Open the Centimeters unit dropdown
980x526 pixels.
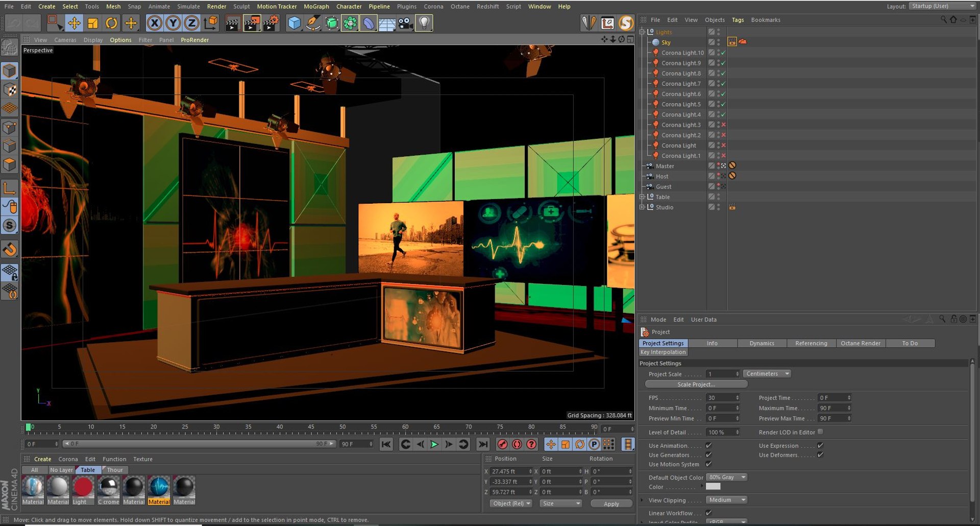pos(767,374)
